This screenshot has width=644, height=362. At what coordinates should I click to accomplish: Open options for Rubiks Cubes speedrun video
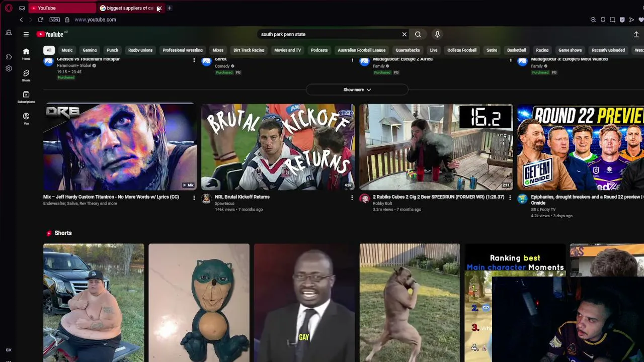[510, 198]
